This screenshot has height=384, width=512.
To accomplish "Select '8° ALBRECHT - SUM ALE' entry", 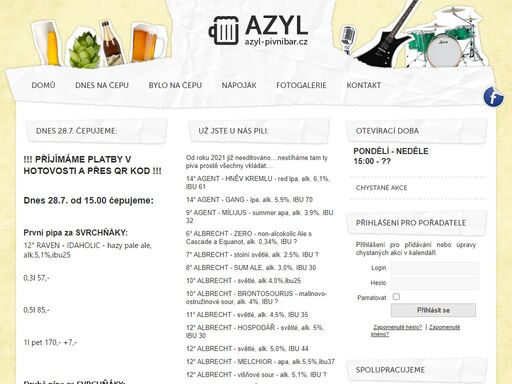I will (251, 268).
